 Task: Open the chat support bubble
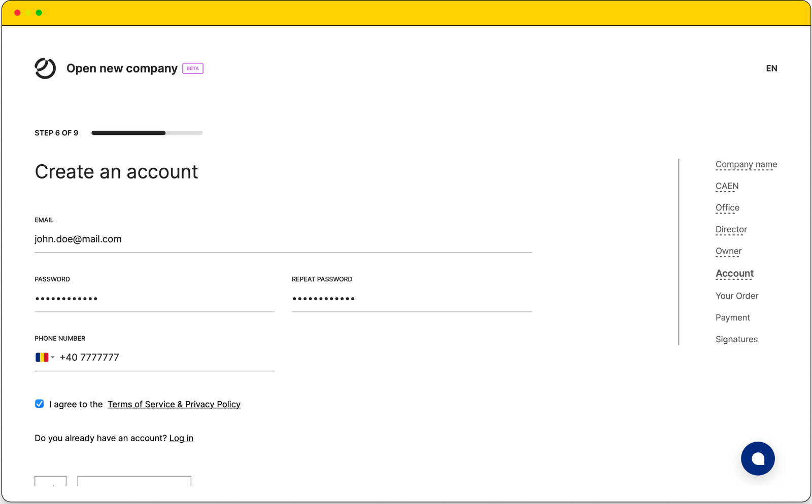click(x=757, y=458)
